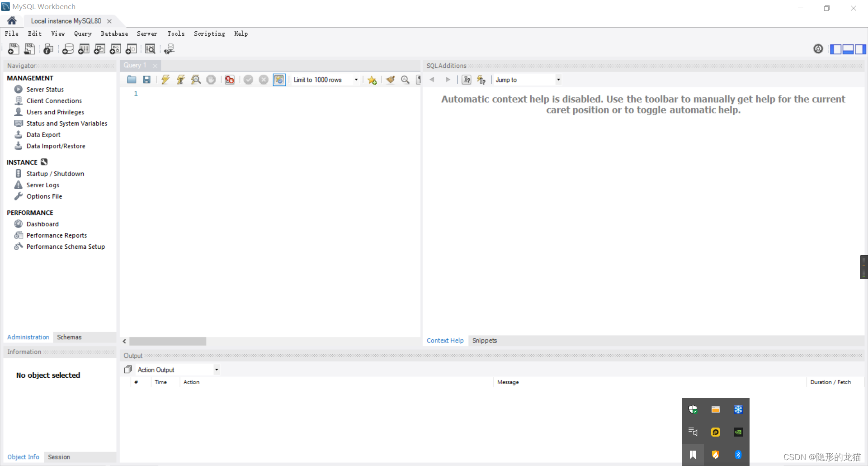
Task: Open an SQL script file icon in main toolbar
Action: pyautogui.click(x=30, y=49)
